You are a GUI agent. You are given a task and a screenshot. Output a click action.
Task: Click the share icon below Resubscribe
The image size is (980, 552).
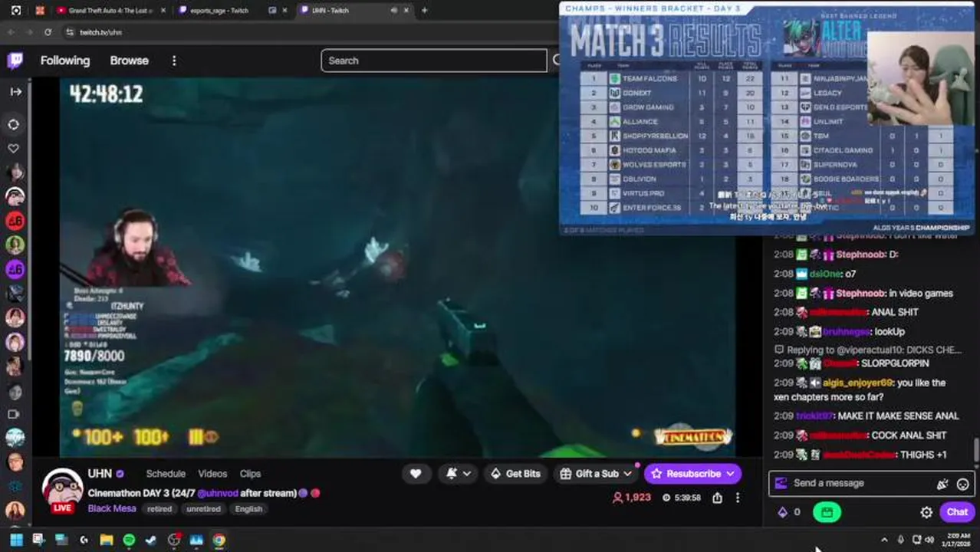point(717,498)
